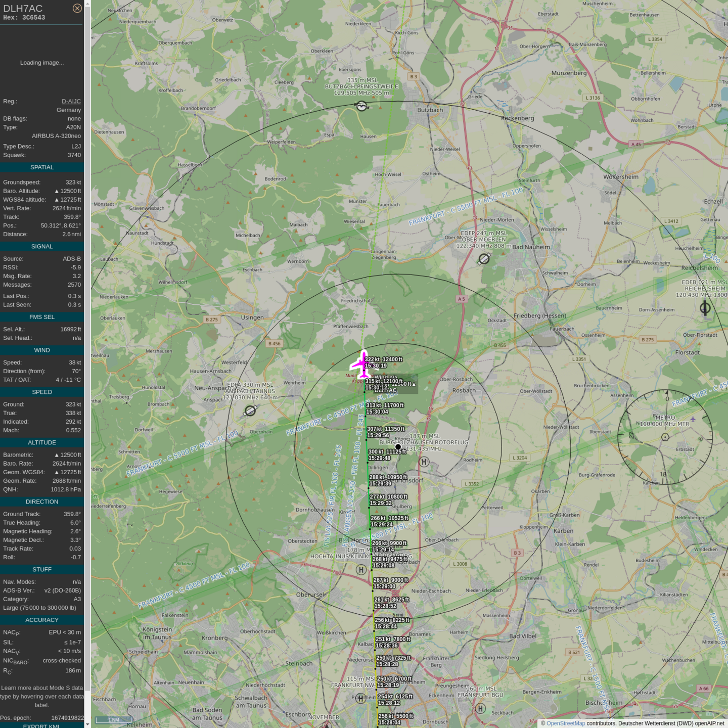This screenshot has width=728, height=728.
Task: Select the Anspach/Taunus EDFA airfield symbol
Action: (250, 411)
